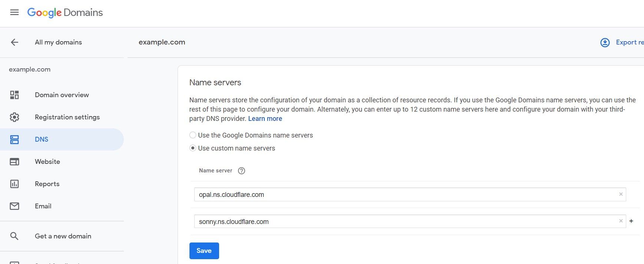644x264 pixels.
Task: Click the Registration settings gear icon
Action: (14, 117)
